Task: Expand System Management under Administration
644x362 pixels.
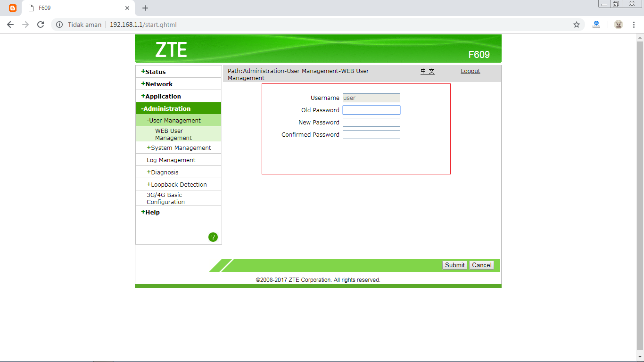Action: pos(179,148)
